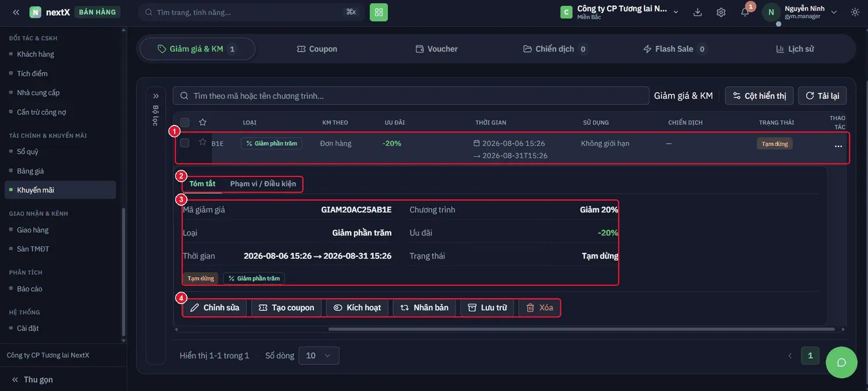Open the green apps grid icon

pyautogui.click(x=379, y=12)
